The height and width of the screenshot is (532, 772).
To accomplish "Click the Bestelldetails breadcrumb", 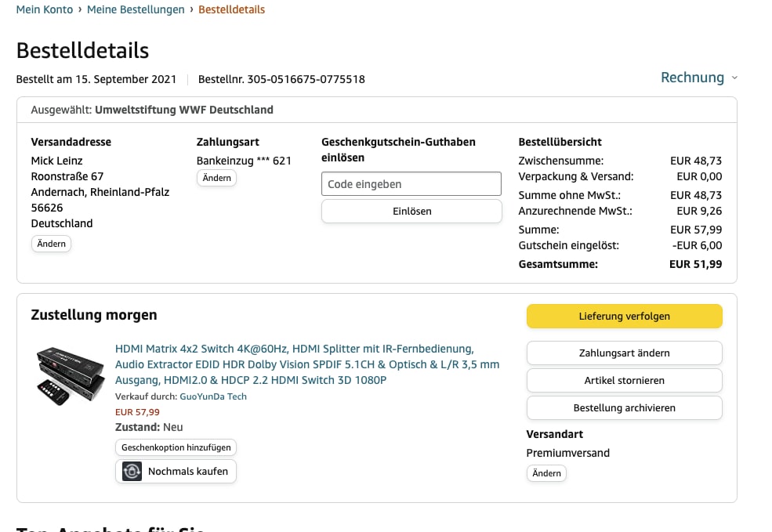I will 231,9.
